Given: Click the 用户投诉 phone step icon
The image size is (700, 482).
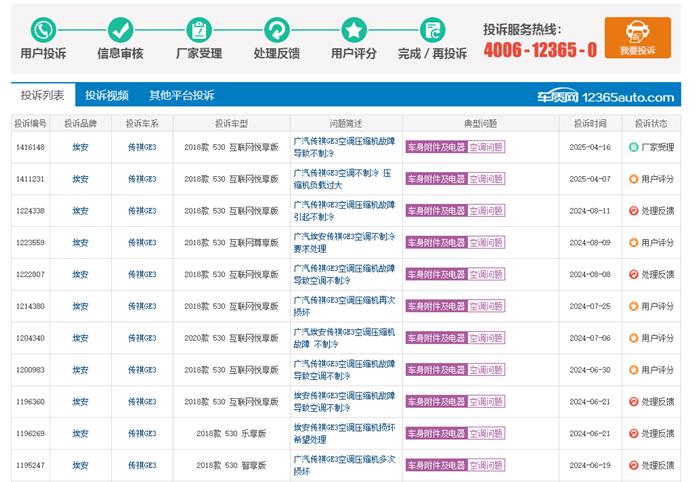Looking at the screenshot, I should tap(43, 30).
